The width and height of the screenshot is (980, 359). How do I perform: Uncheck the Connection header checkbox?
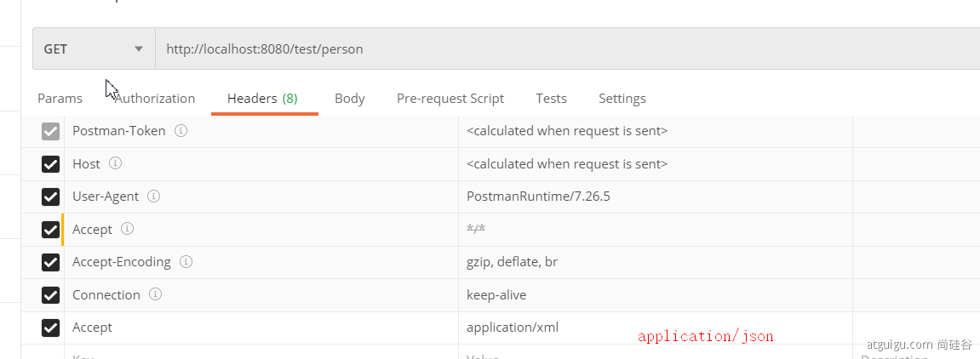pos(51,295)
